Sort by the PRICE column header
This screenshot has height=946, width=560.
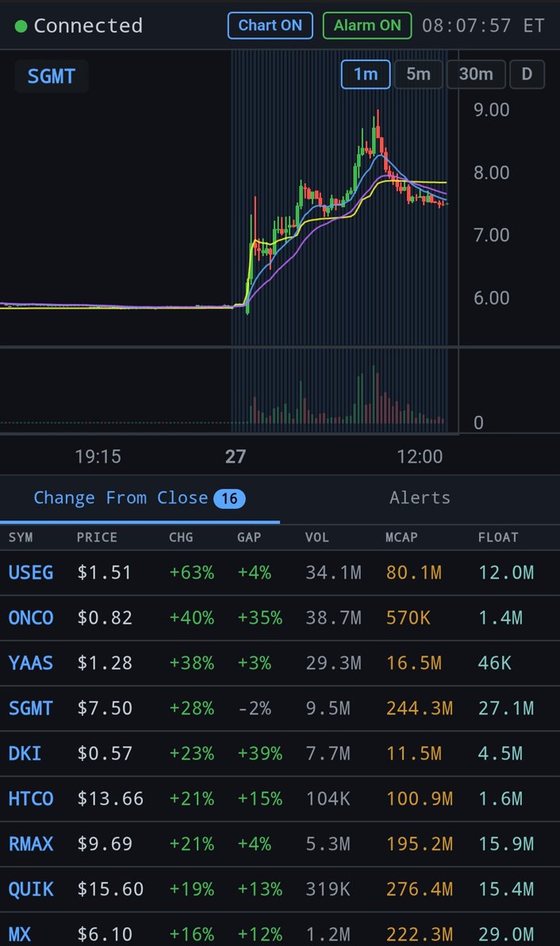97,537
